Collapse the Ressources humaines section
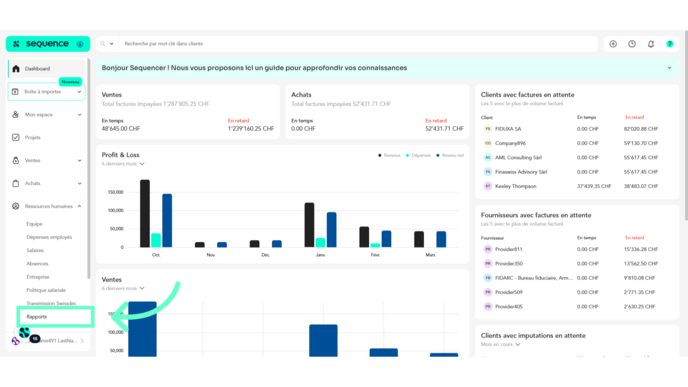The image size is (688, 387). [x=79, y=206]
